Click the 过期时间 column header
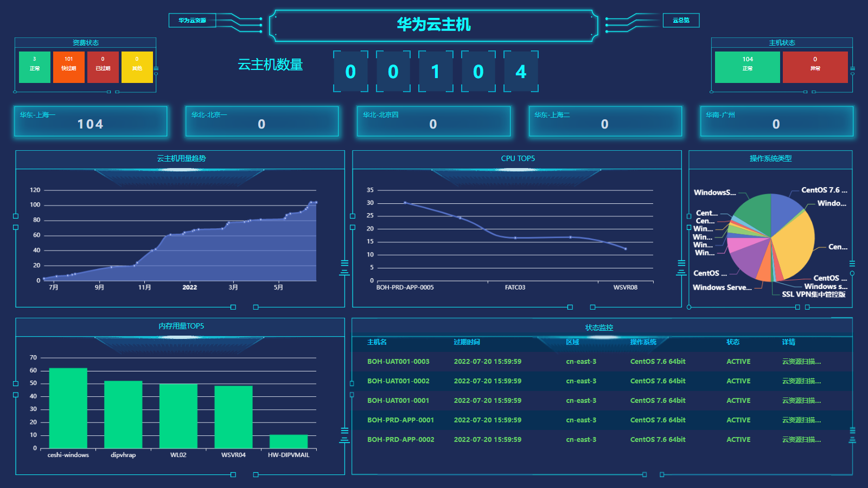 click(x=467, y=342)
